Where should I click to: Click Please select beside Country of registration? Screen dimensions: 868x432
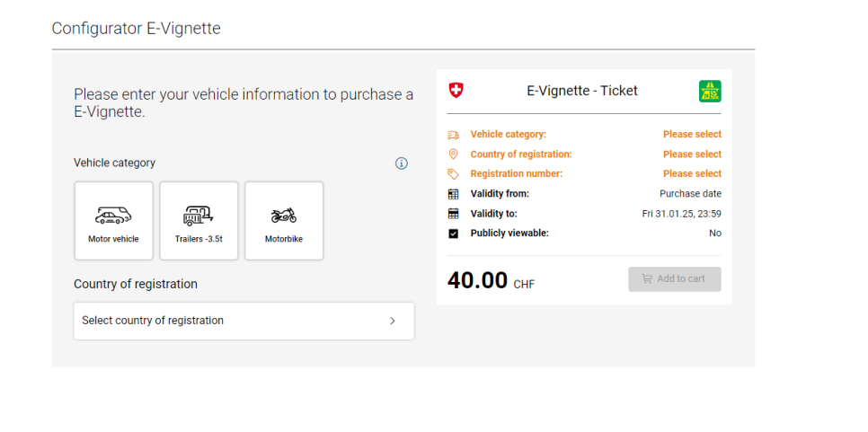click(692, 154)
